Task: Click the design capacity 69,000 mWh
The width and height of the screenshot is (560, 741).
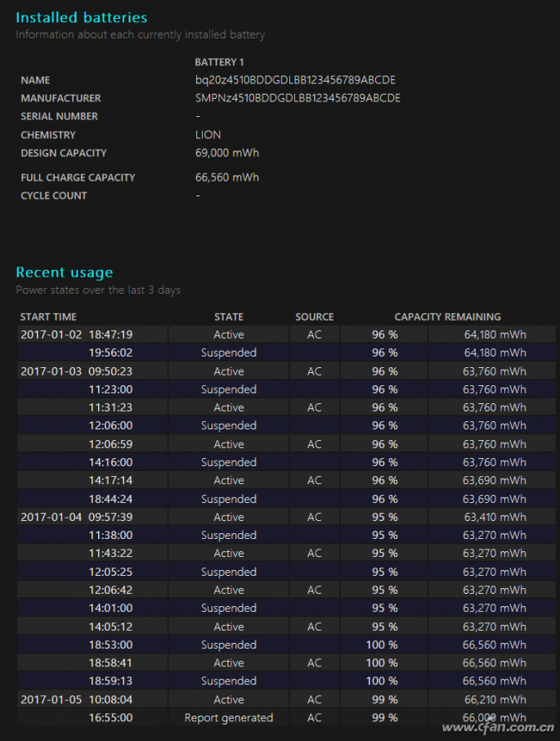Action: click(x=227, y=153)
